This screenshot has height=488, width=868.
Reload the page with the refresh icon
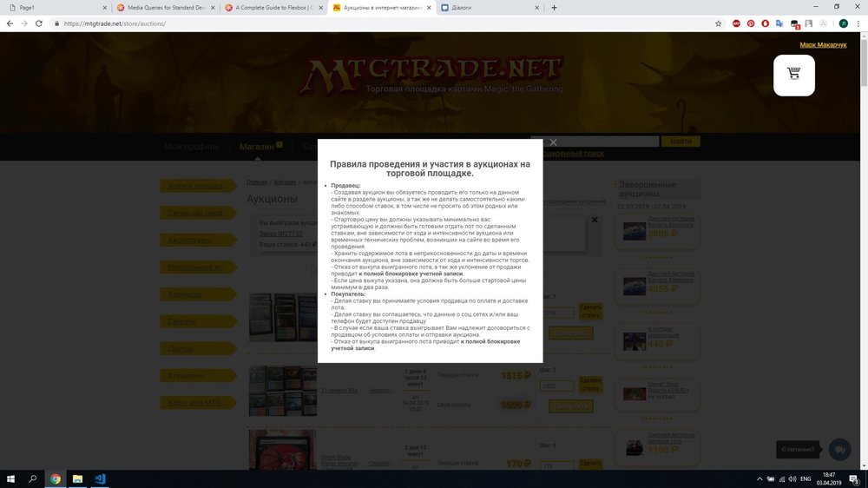point(39,23)
